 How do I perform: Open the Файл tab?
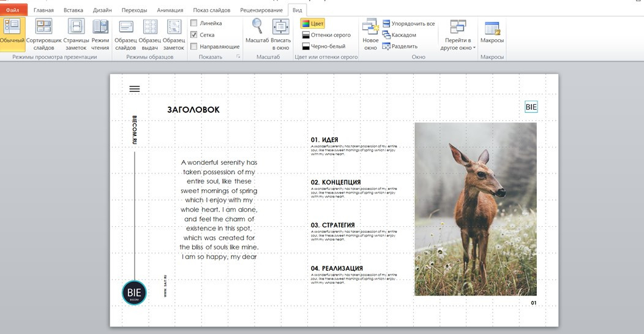click(13, 10)
